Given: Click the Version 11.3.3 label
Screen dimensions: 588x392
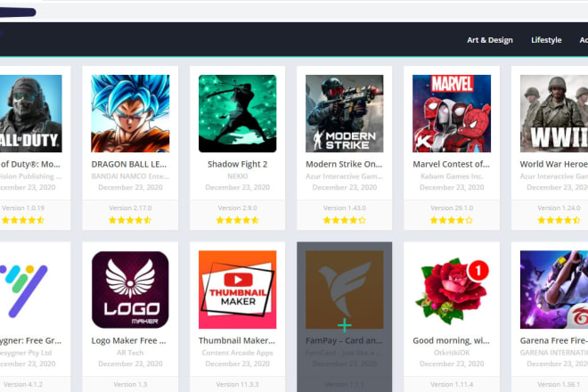Looking at the screenshot, I should [237, 385].
